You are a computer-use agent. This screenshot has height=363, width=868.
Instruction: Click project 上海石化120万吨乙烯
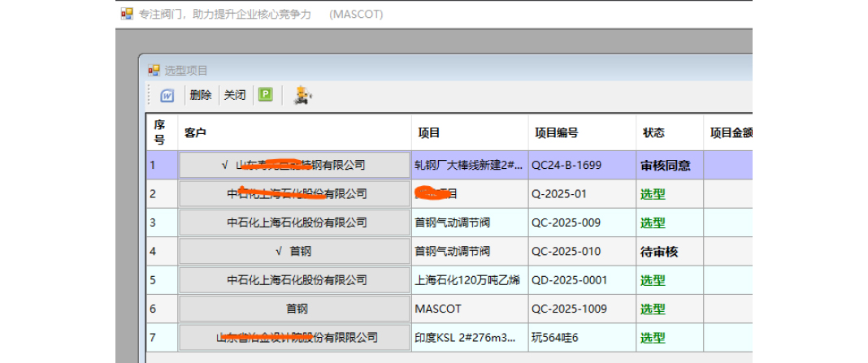tap(470, 280)
